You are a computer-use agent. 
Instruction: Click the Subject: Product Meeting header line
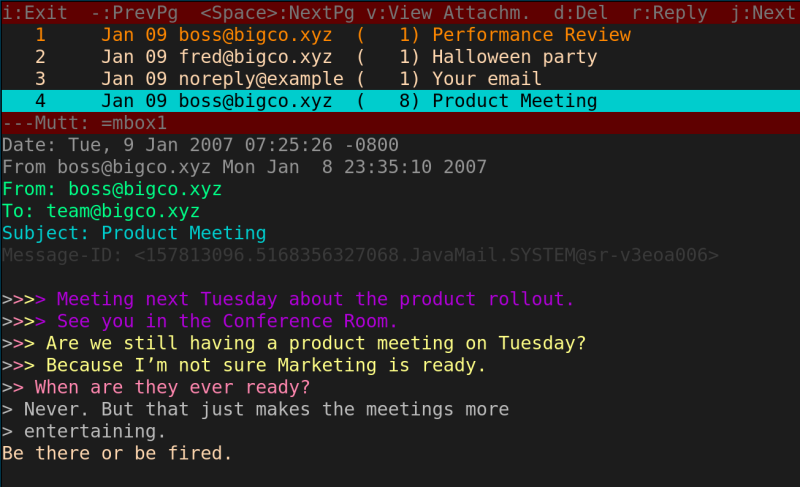(134, 233)
